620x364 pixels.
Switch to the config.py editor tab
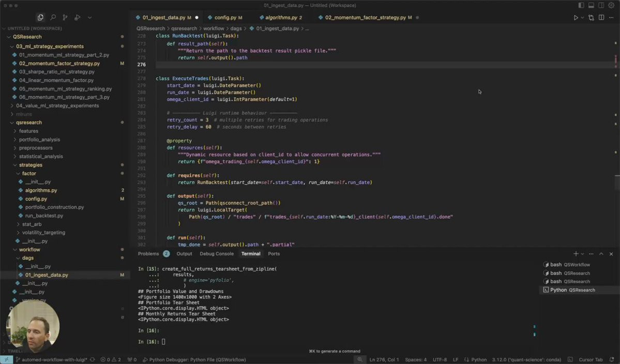[x=225, y=18]
